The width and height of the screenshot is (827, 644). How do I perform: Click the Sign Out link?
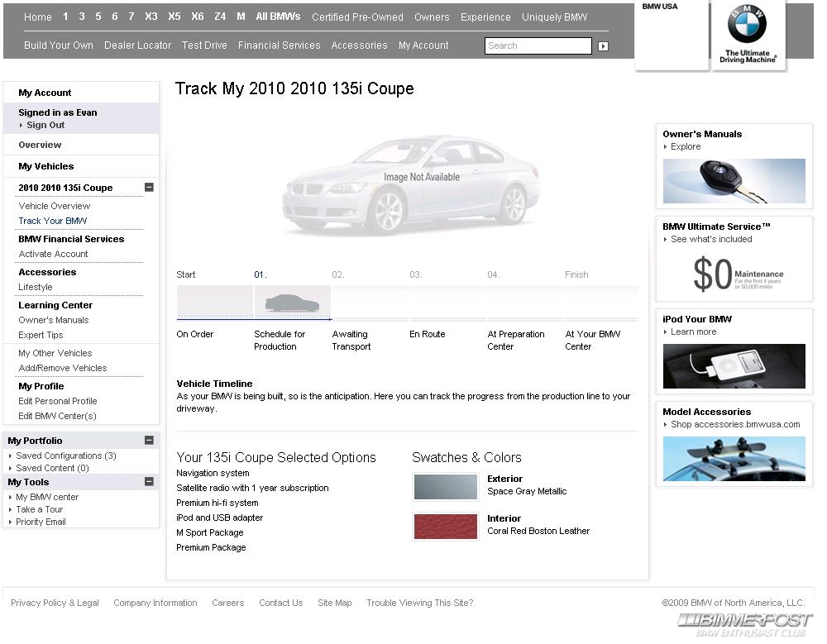45,126
